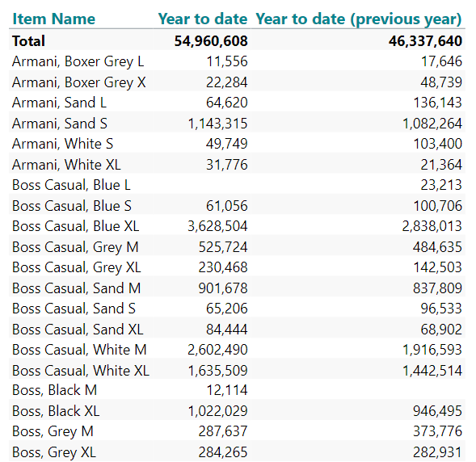Select the Armani, White S item
Viewport: 476px width, 462px height.
tap(63, 144)
